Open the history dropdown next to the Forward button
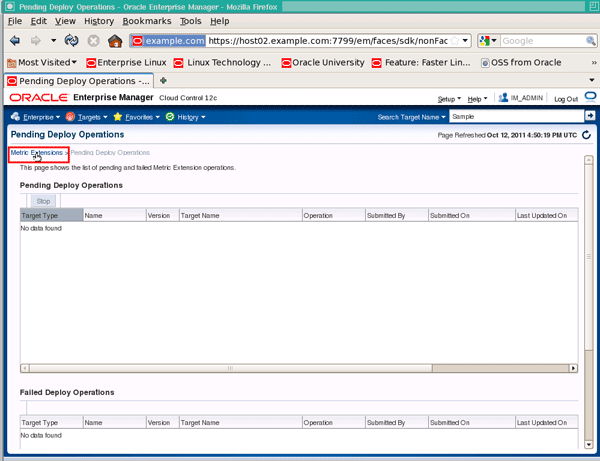Image resolution: width=600 pixels, height=461 pixels. pyautogui.click(x=54, y=40)
